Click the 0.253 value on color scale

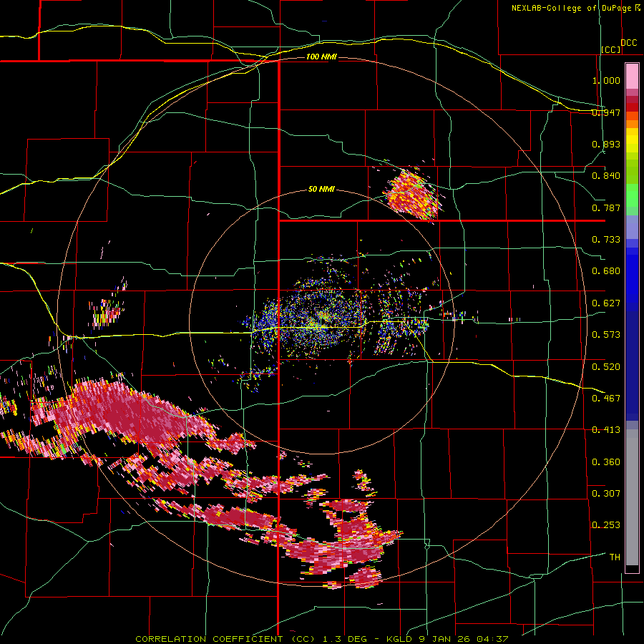pyautogui.click(x=606, y=525)
